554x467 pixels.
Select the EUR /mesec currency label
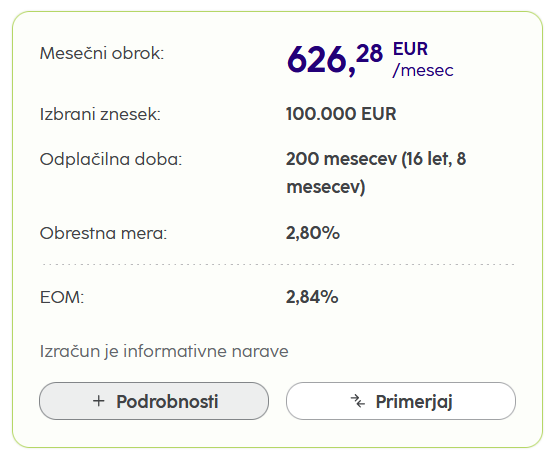tap(423, 59)
